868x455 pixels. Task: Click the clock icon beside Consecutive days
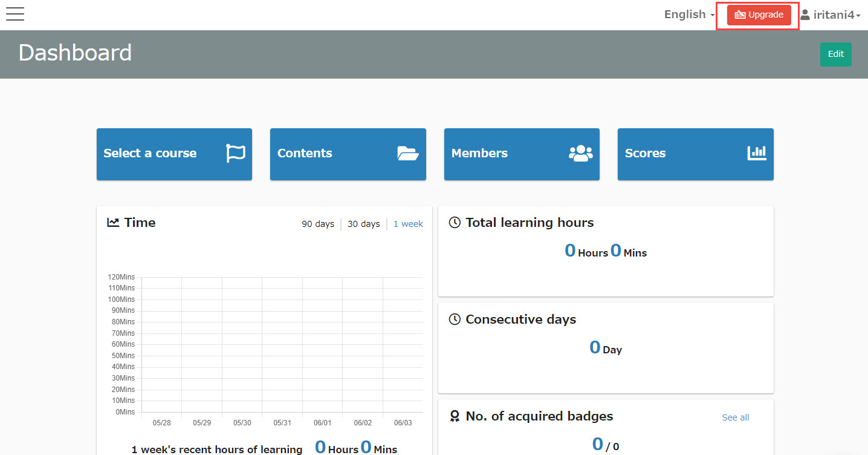tap(455, 319)
